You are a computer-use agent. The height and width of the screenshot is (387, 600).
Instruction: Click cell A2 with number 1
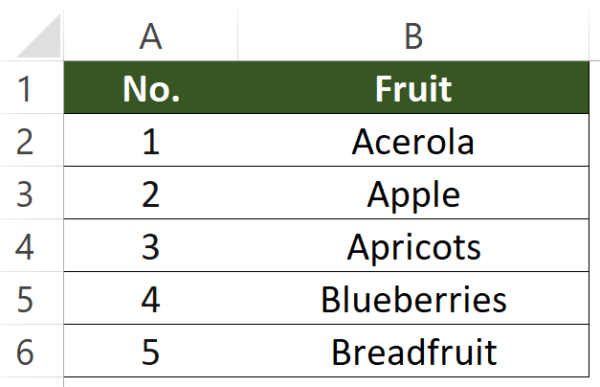pyautogui.click(x=151, y=140)
